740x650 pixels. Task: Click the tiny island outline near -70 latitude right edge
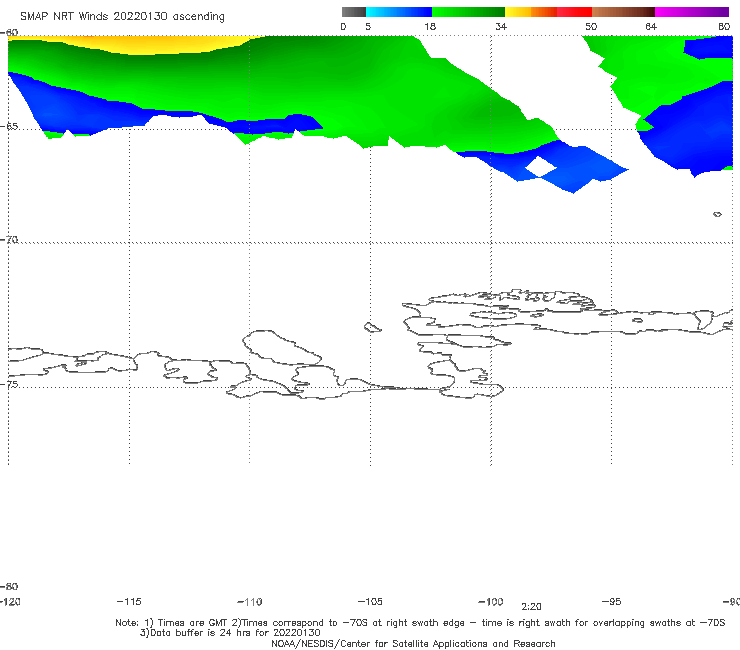click(717, 214)
